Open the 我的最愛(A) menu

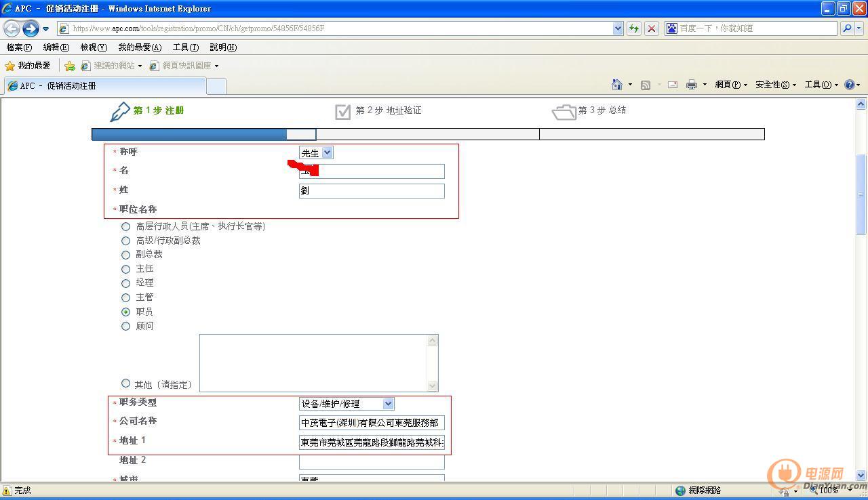(140, 47)
